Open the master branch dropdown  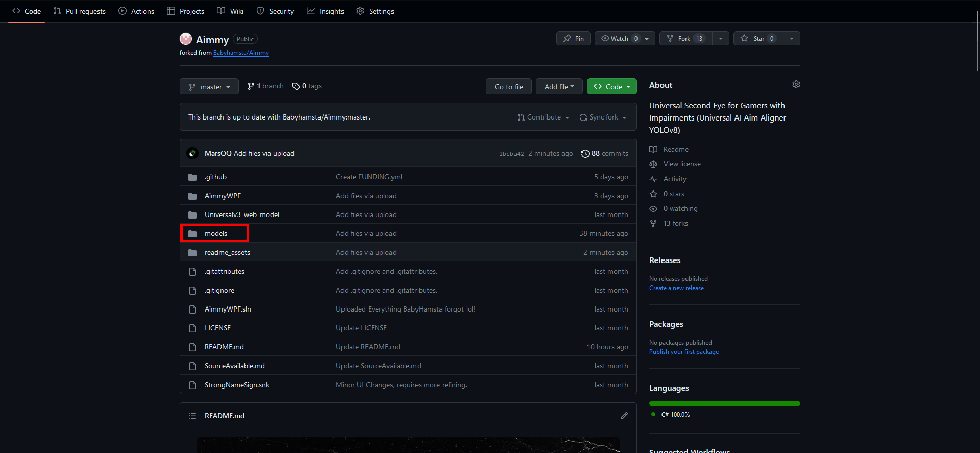pos(209,87)
